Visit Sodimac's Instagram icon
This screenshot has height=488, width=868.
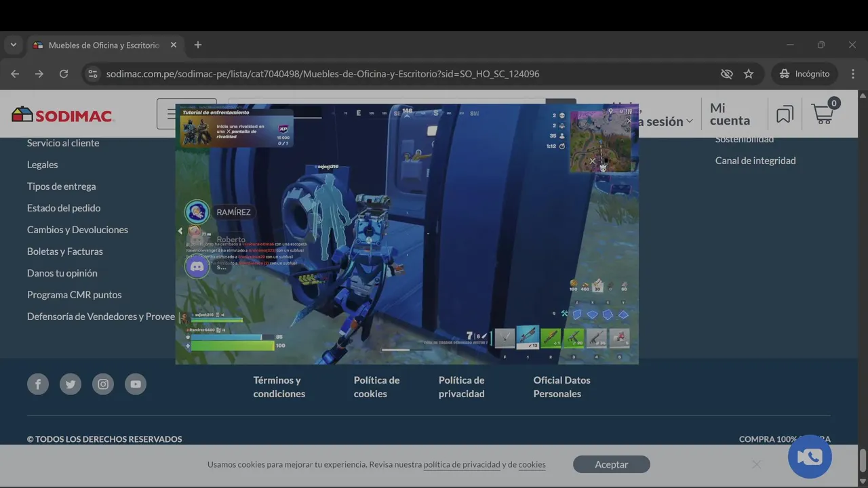(103, 384)
